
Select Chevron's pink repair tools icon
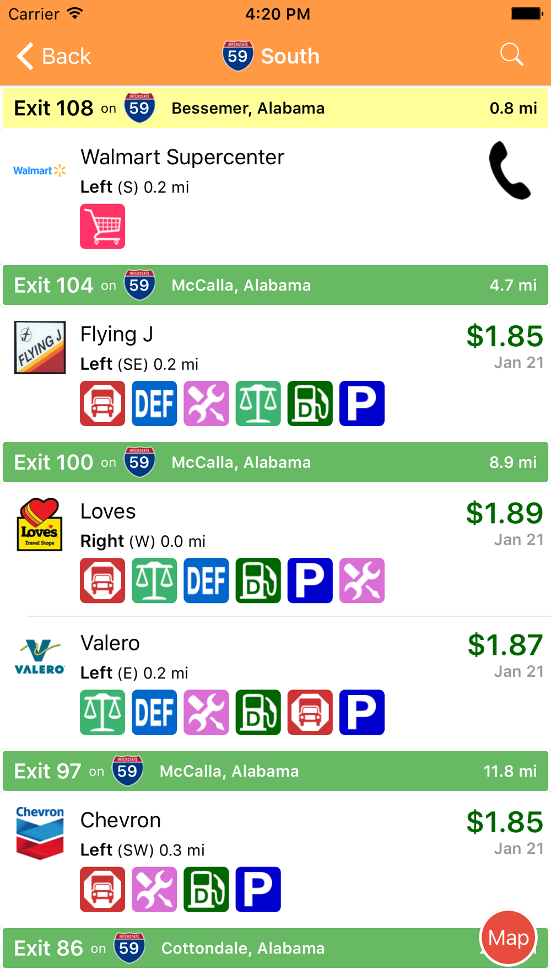coord(154,890)
